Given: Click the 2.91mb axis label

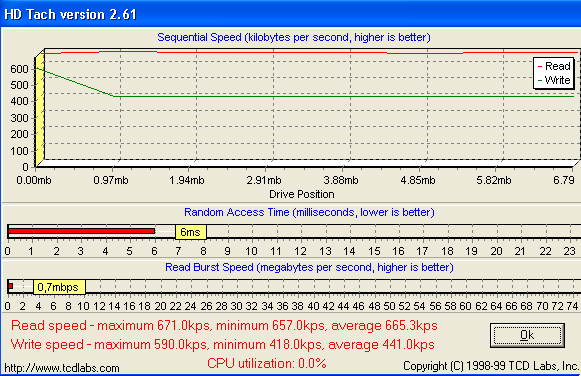Looking at the screenshot, I should click(x=264, y=180).
